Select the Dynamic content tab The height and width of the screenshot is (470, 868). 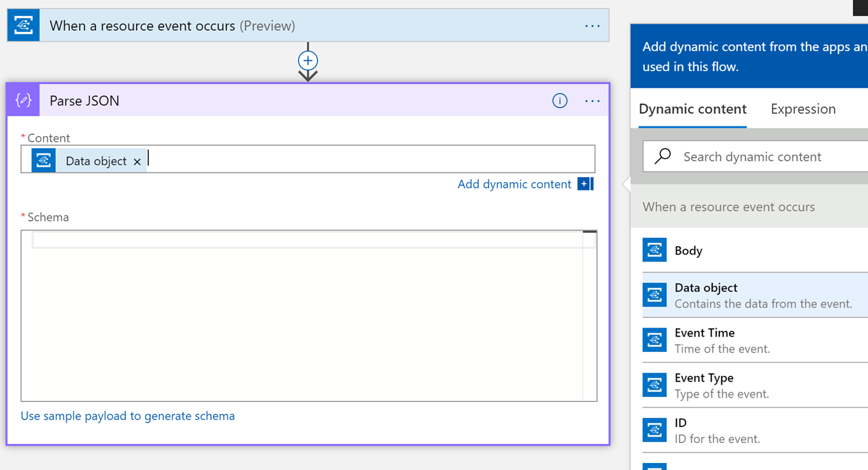(692, 108)
